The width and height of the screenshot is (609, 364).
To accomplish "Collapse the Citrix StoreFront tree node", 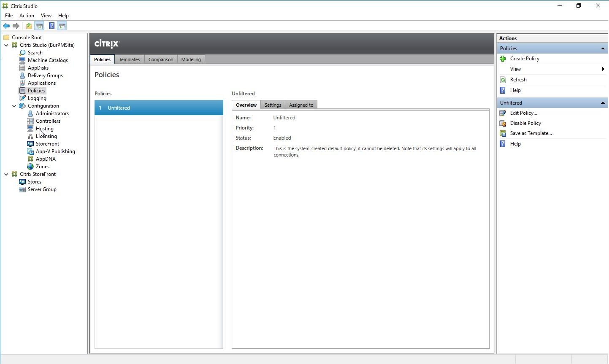I will point(6,174).
